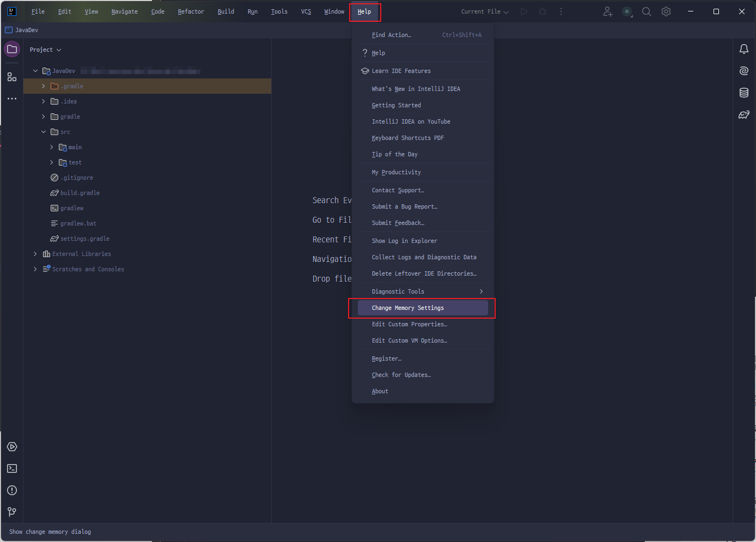Screen dimensions: 756x542
Task: Open the IDE settings gear icon
Action: coord(666,11)
